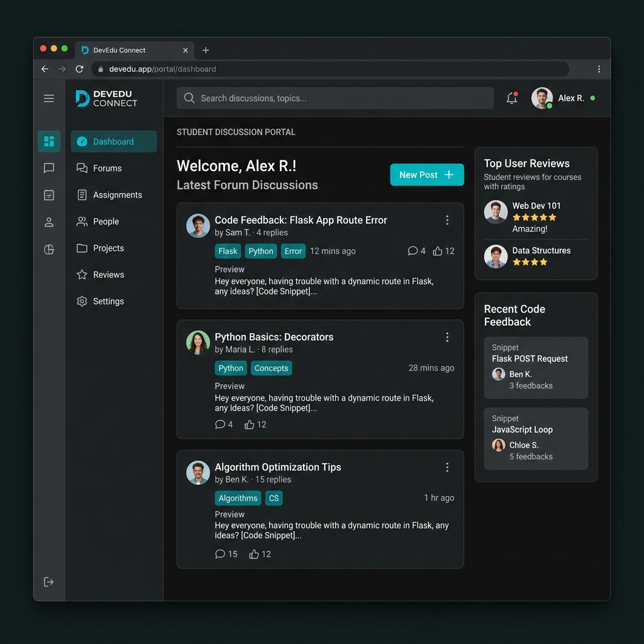Filter by the Flask tag
This screenshot has width=644, height=644.
tap(228, 251)
